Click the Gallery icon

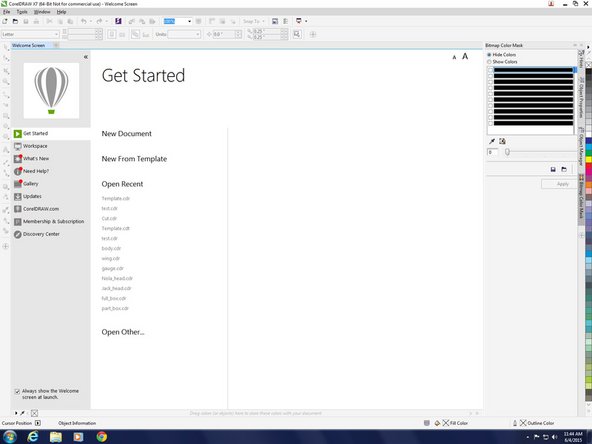coord(17,184)
